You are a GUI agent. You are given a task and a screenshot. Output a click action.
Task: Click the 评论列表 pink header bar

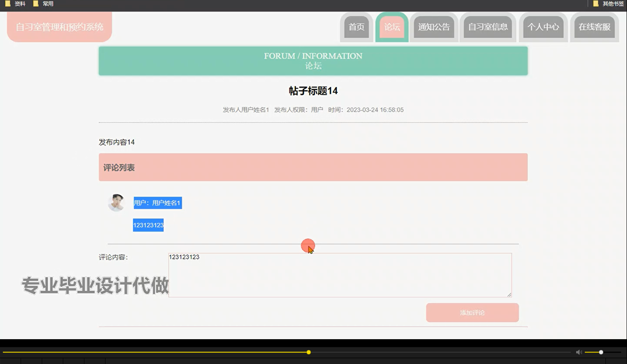pos(119,167)
